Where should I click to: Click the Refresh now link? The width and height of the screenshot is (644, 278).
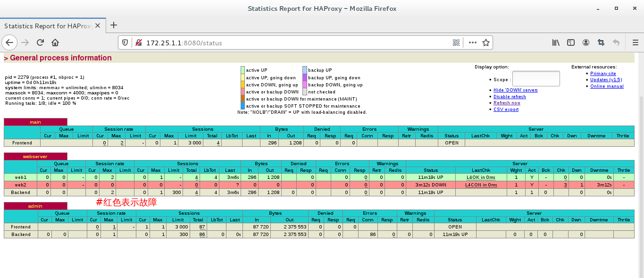pyautogui.click(x=507, y=103)
